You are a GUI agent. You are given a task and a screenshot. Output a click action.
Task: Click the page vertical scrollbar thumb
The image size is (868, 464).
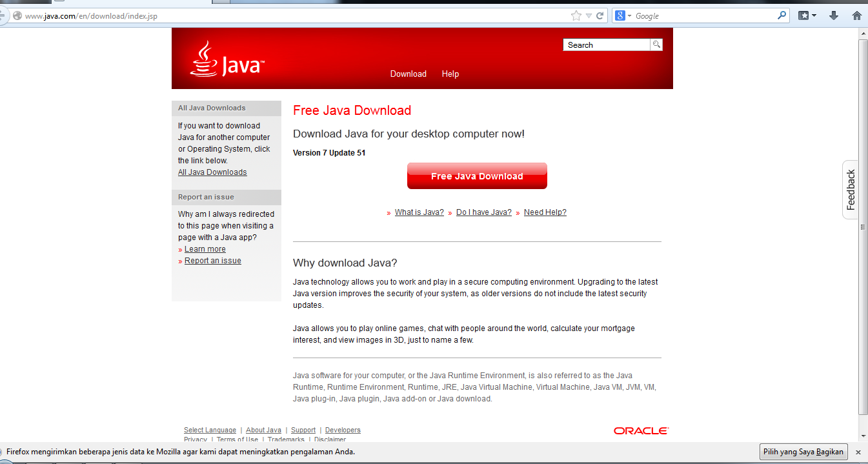(x=863, y=226)
